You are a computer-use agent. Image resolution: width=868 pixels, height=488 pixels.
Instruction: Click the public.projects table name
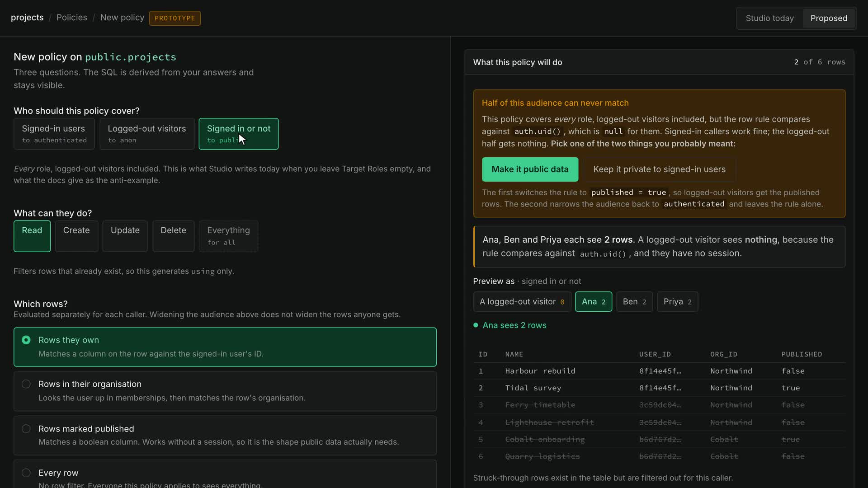click(131, 57)
